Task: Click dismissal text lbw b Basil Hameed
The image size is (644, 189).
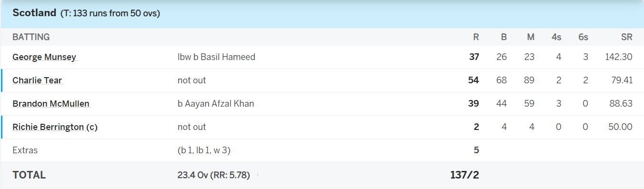Action: pyautogui.click(x=216, y=57)
